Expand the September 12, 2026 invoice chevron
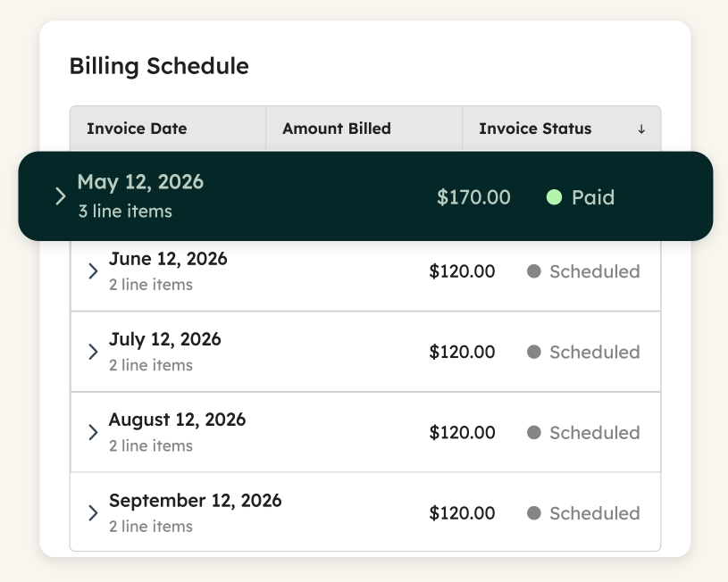The image size is (728, 582). pos(93,513)
